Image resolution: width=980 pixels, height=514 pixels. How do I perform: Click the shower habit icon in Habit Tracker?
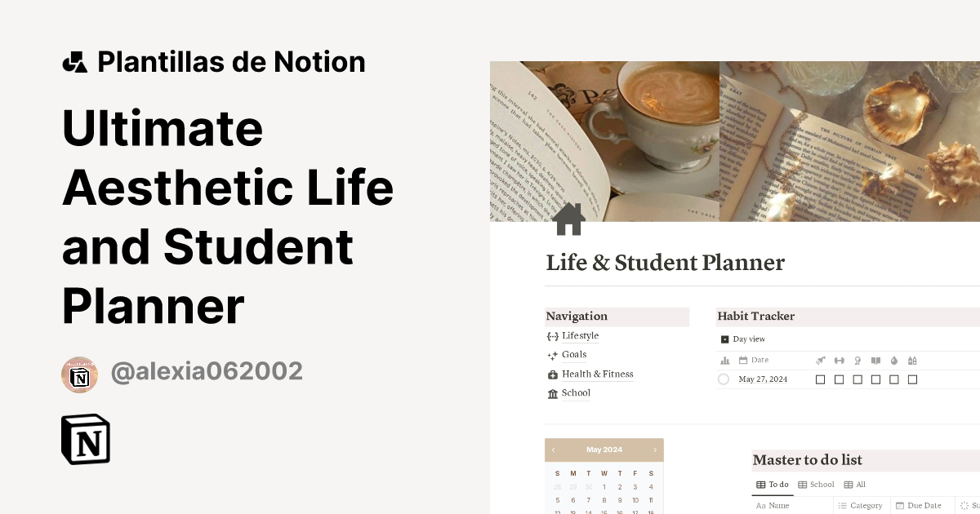click(x=820, y=360)
